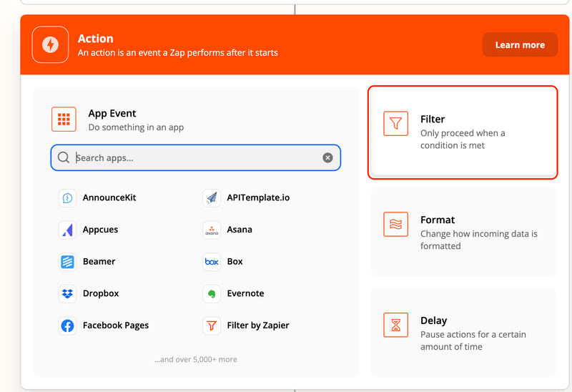
Task: Click 'Only proceed when a condition is met'
Action: pos(463,139)
